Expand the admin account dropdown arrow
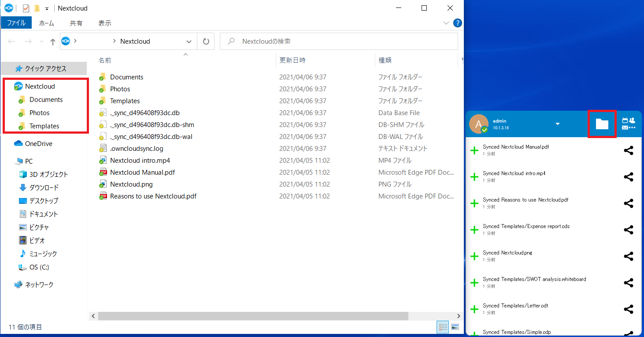 tap(558, 124)
